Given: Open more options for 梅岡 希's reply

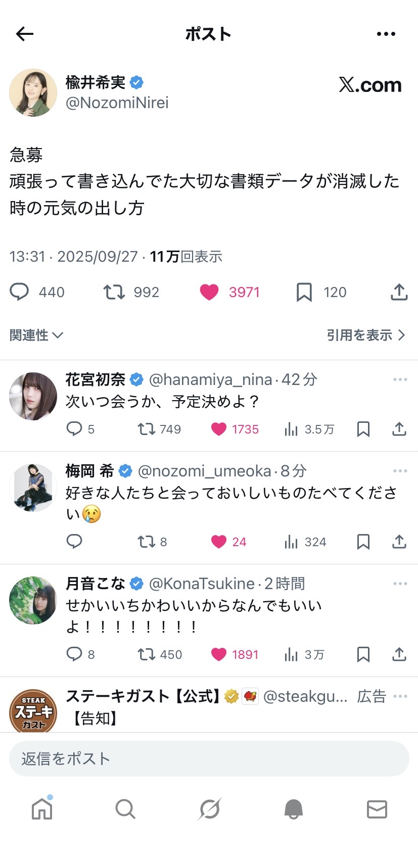Looking at the screenshot, I should coord(400,471).
